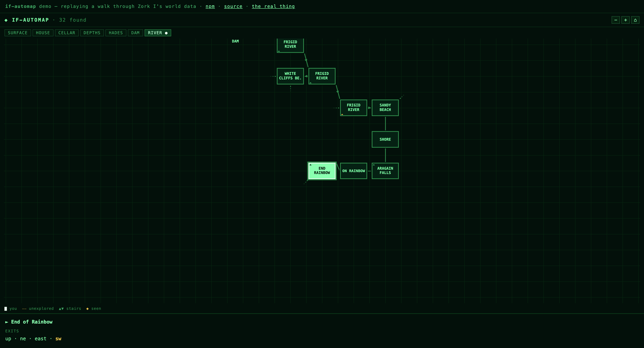Click the IF-AUTOMAP title
The height and width of the screenshot is (348, 644).
point(31,20)
